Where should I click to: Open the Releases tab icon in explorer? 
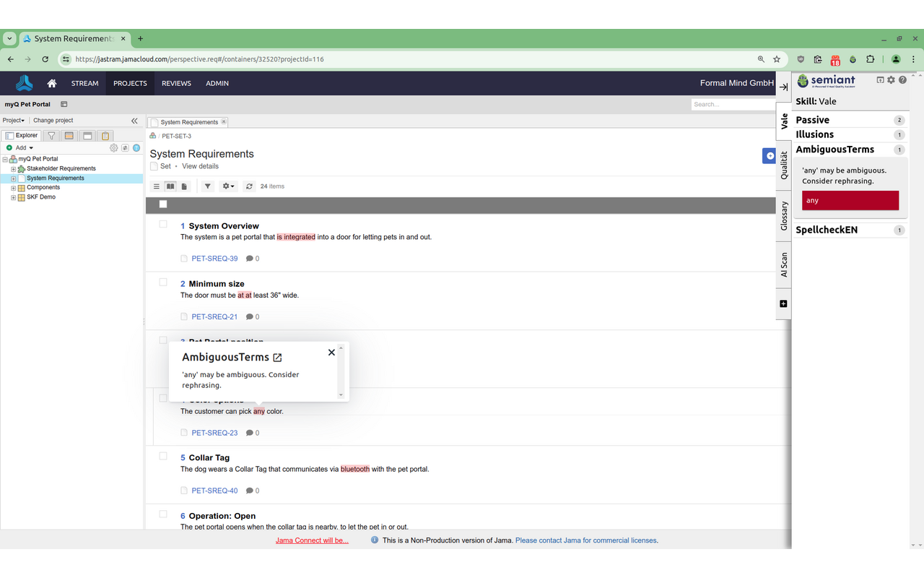click(x=69, y=135)
